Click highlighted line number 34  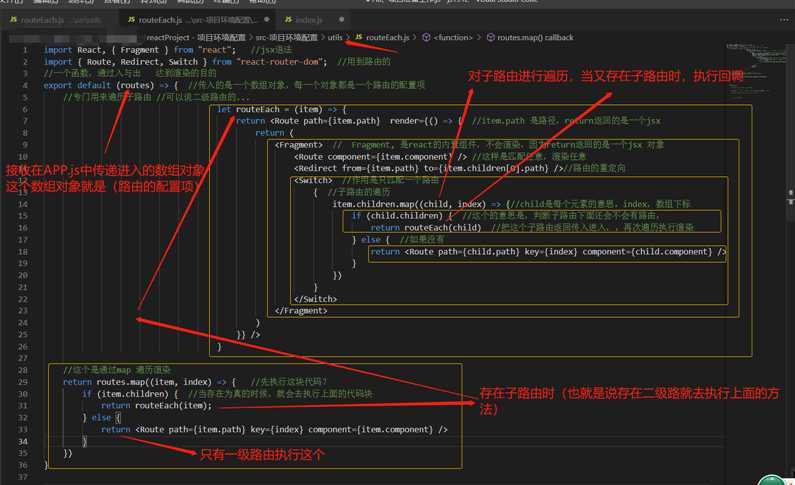(23, 441)
